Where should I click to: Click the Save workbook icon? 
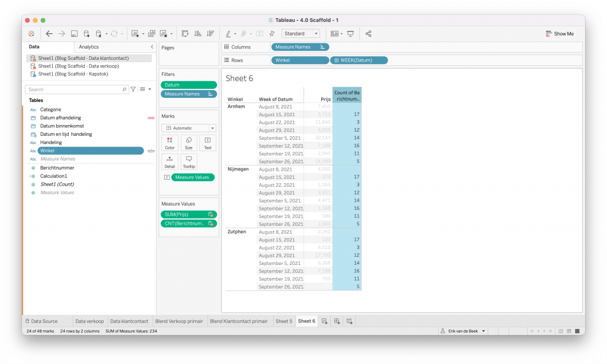point(74,34)
